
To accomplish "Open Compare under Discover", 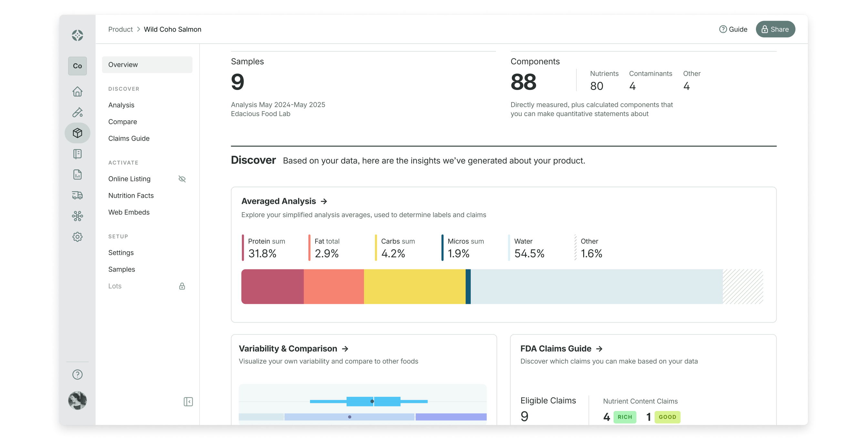I will click(122, 122).
